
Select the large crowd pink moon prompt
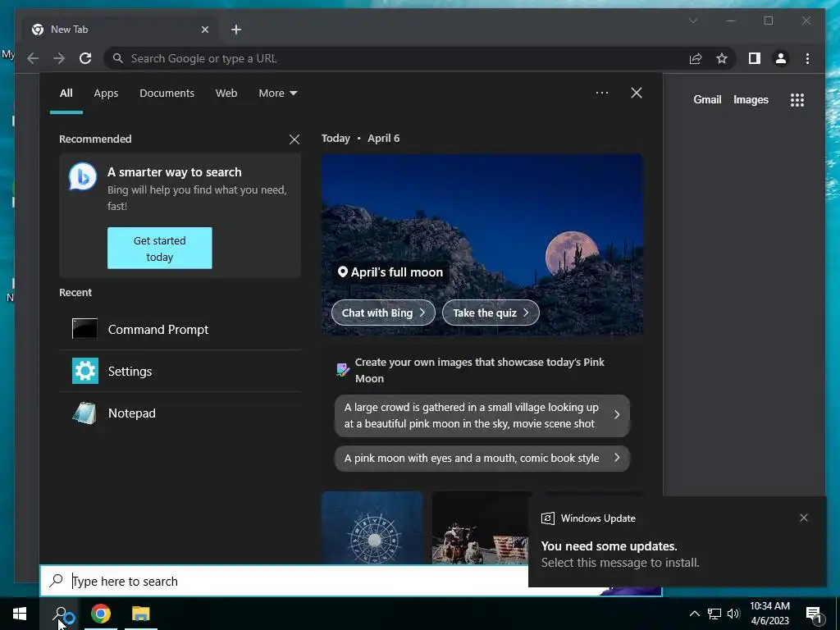[x=482, y=415]
